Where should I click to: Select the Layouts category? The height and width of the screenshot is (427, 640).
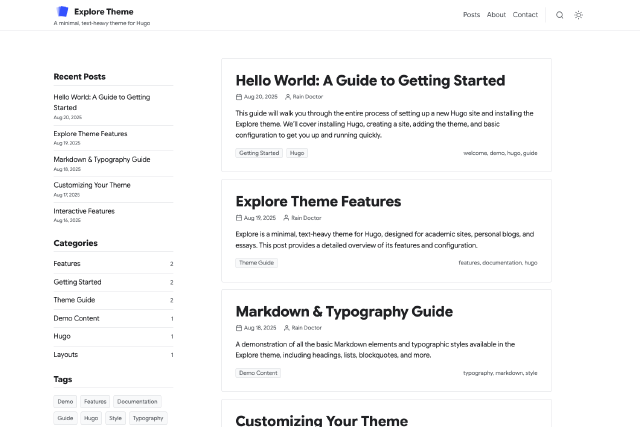tap(66, 354)
